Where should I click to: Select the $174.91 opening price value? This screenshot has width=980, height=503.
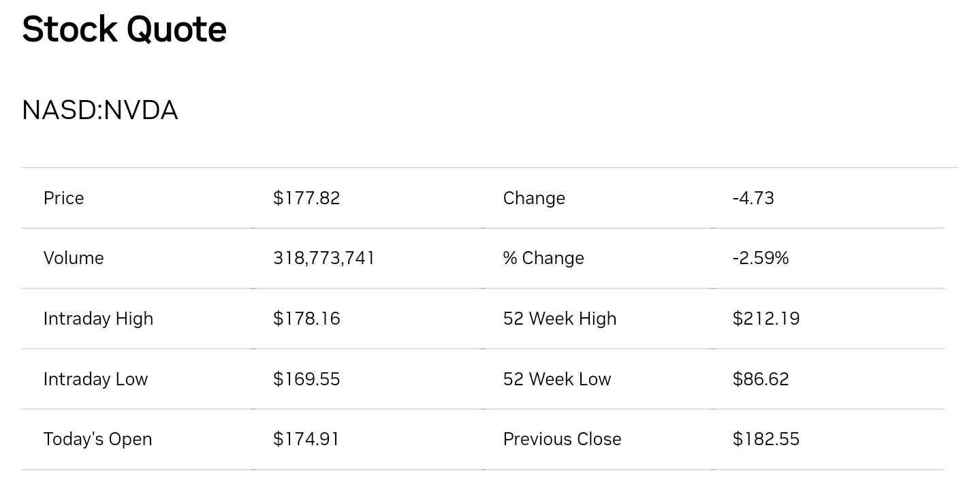[306, 439]
